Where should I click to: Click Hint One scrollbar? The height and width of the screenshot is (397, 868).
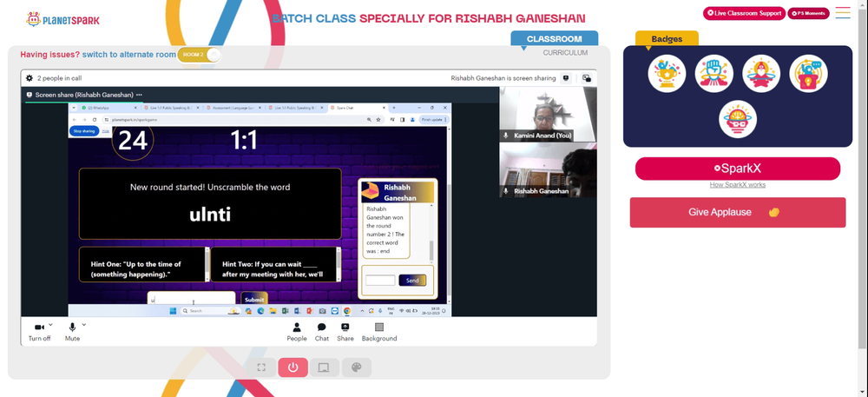click(207, 265)
